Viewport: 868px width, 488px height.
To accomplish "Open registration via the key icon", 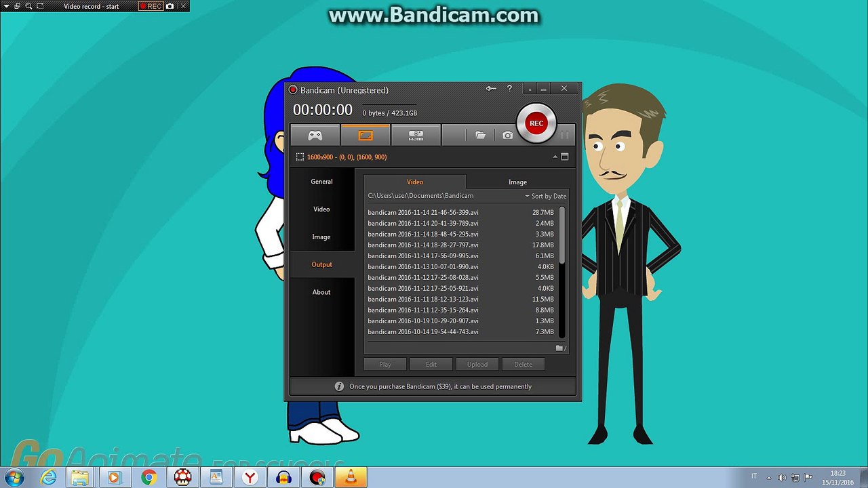I will (491, 89).
